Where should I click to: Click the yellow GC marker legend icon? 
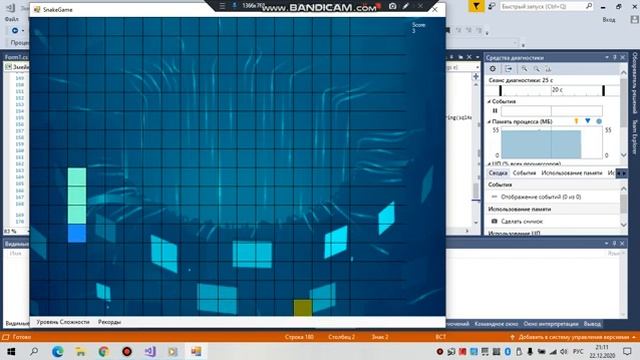click(576, 121)
